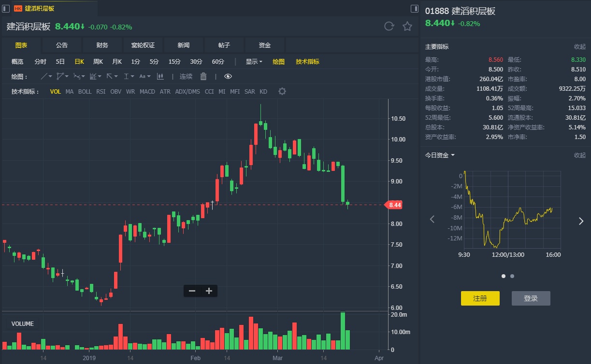
Task: Add stock to favorites with star icon
Action: point(407,26)
